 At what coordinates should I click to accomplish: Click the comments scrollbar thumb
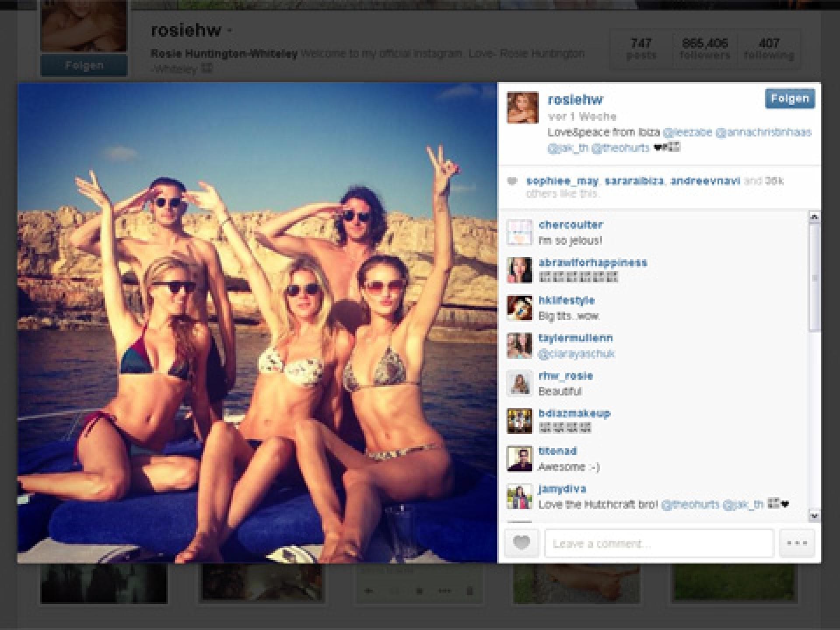[814, 278]
